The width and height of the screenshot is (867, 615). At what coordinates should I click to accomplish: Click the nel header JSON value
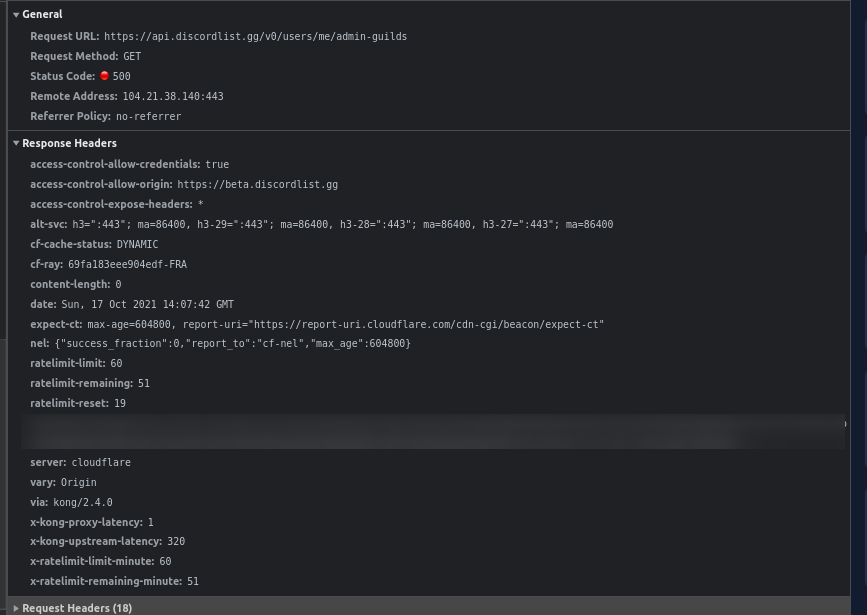(230, 343)
